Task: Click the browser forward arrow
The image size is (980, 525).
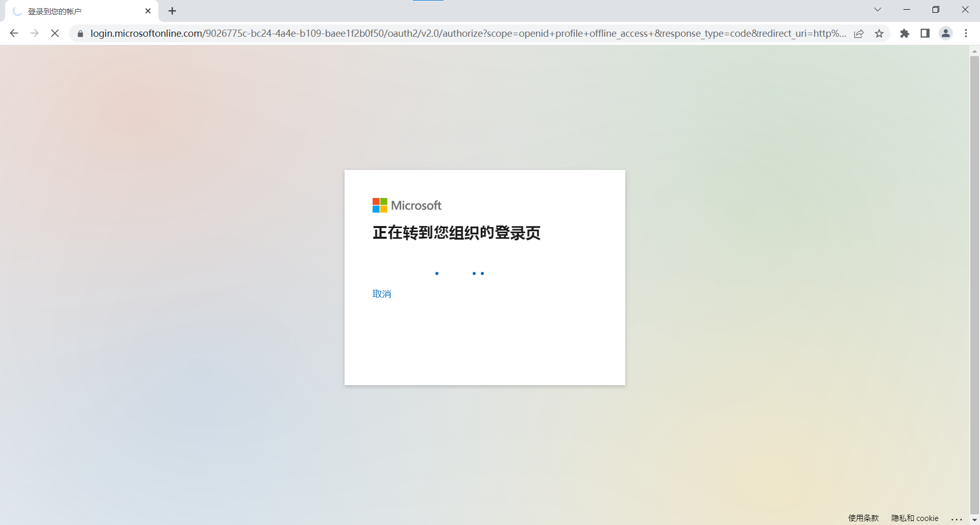Action: coord(34,33)
